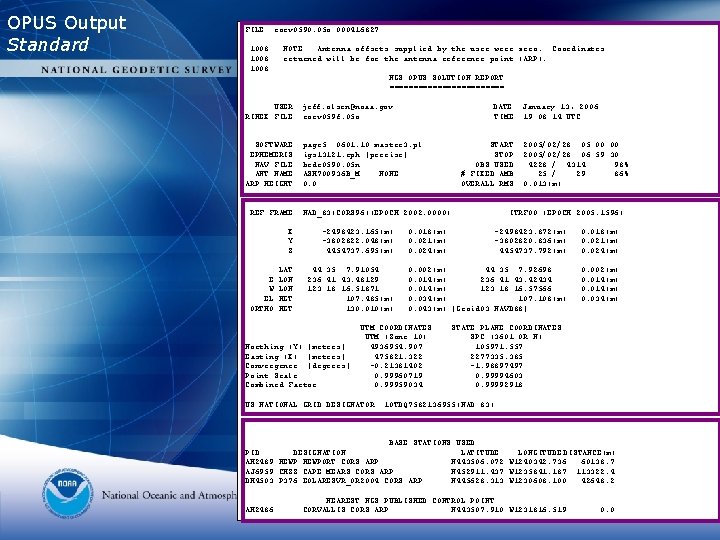Click the 'CAPE MEARS CORS ARP' station row
720x540 pixels.
(429, 472)
